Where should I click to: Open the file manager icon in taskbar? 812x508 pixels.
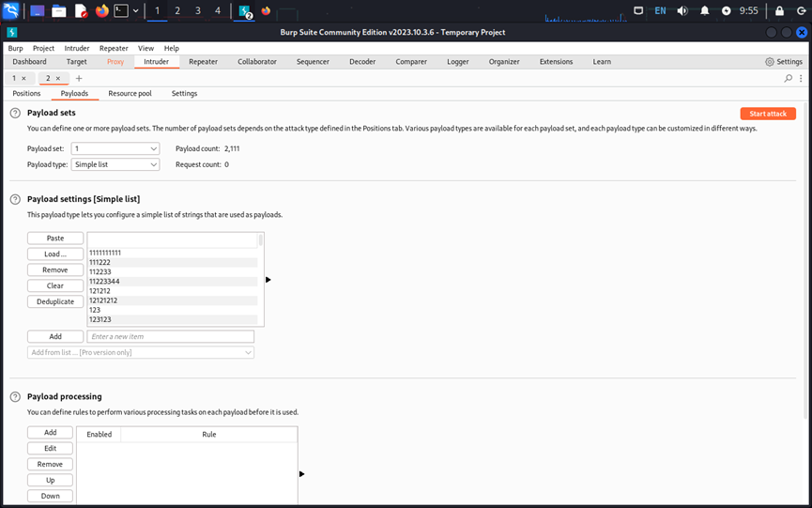(x=59, y=10)
